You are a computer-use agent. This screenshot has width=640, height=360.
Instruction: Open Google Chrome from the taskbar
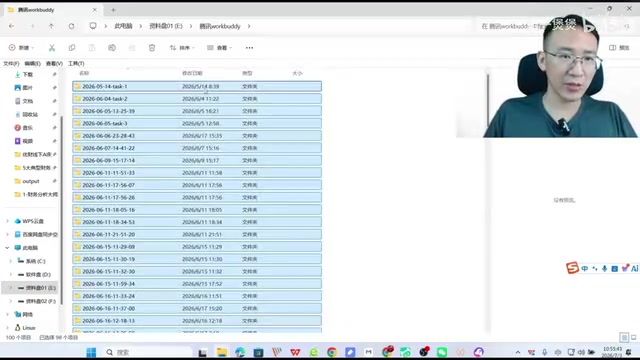click(x=332, y=352)
